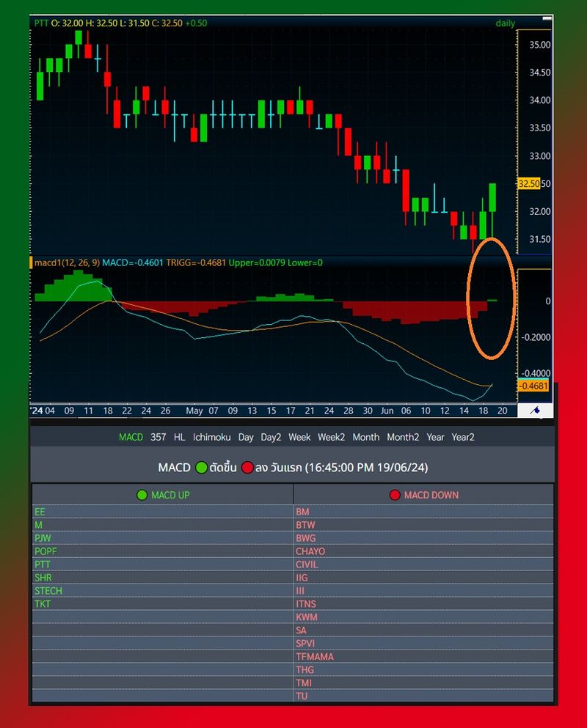Select STECH from the MACD UP column
This screenshot has width=587, height=728.
click(47, 591)
